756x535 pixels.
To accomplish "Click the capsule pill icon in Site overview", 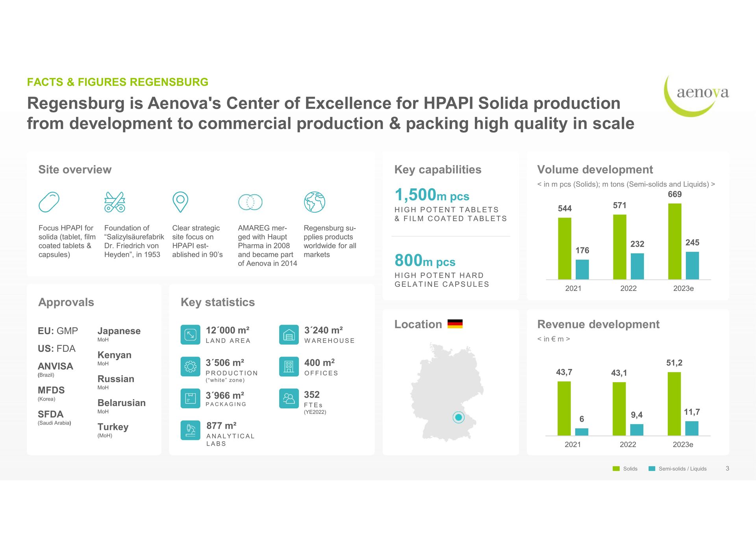I will 49,202.
